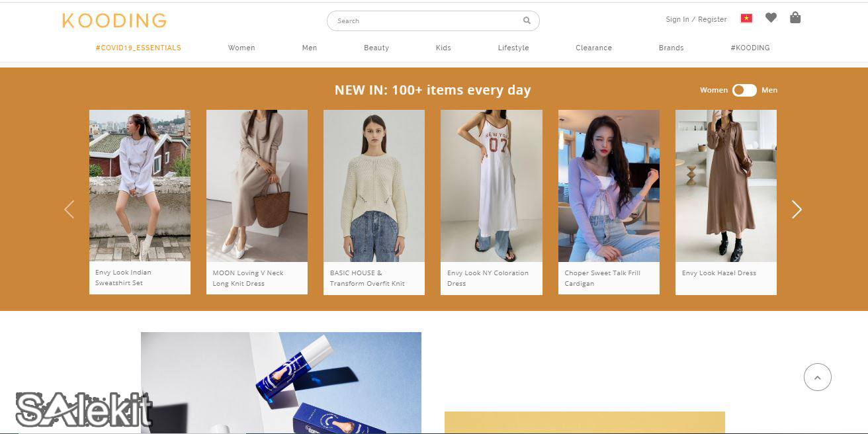Open the search using the magnifier icon
The image size is (868, 434).
[527, 21]
